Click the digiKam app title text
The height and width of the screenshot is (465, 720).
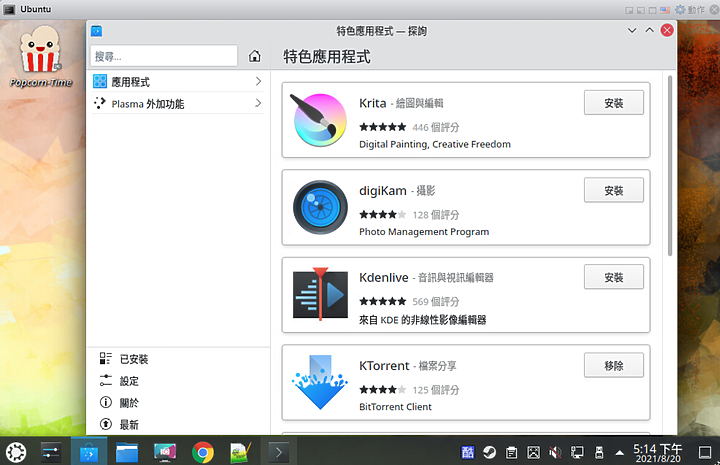pos(382,190)
